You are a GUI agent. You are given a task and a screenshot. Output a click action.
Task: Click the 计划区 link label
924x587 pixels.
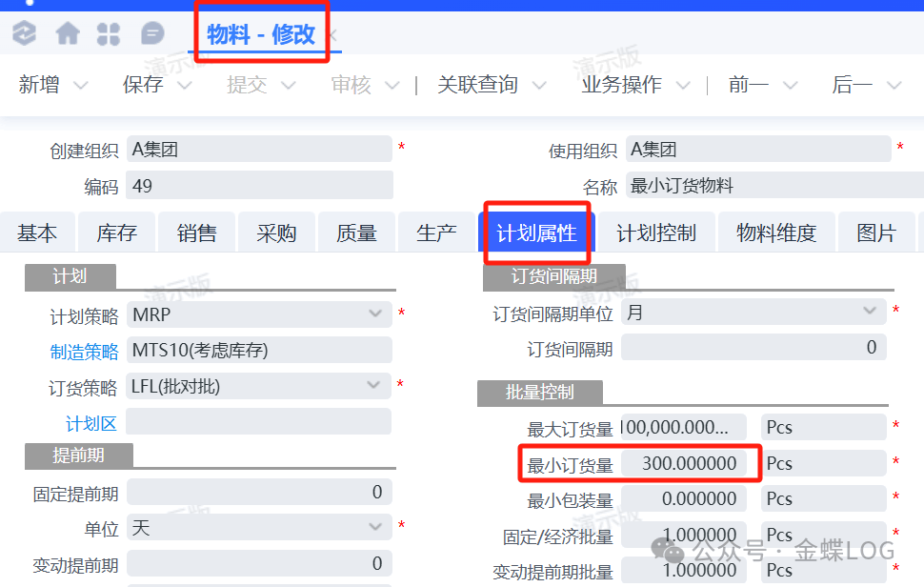pyautogui.click(x=91, y=422)
